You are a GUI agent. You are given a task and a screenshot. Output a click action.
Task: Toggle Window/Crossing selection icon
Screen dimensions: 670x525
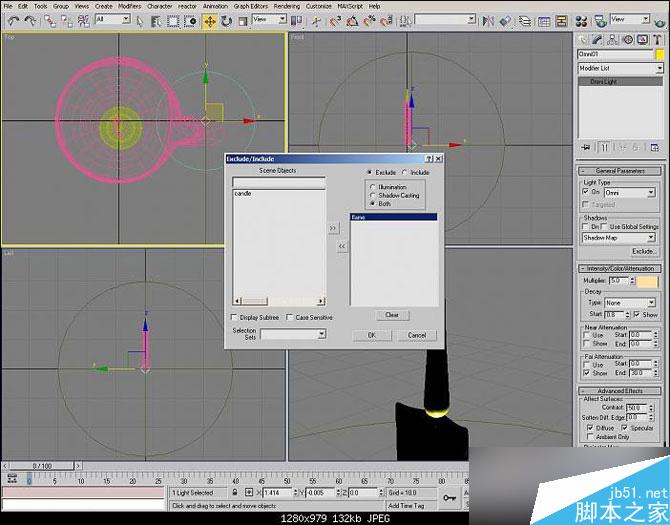191,21
